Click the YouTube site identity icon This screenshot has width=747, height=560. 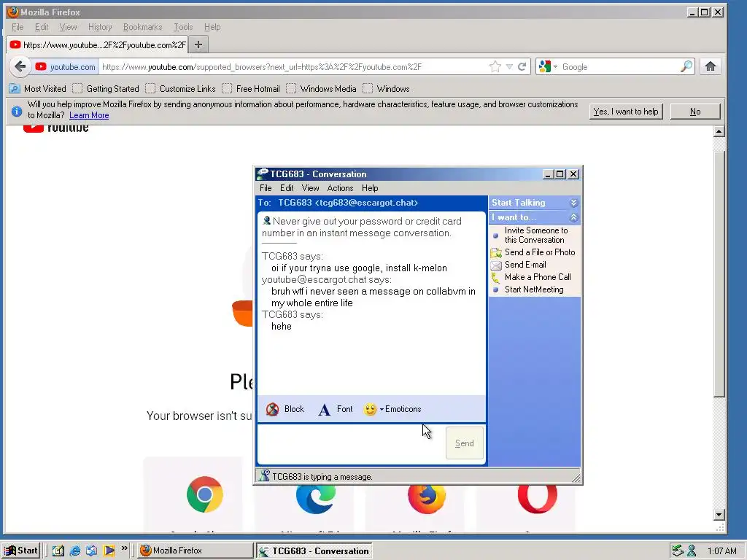(x=41, y=66)
